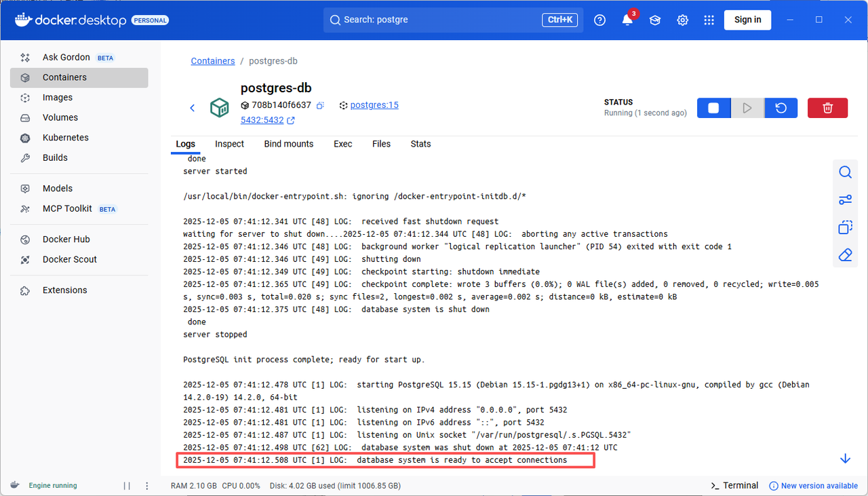This screenshot has height=496, width=868.
Task: Open the log display options sliders icon
Action: [x=845, y=199]
